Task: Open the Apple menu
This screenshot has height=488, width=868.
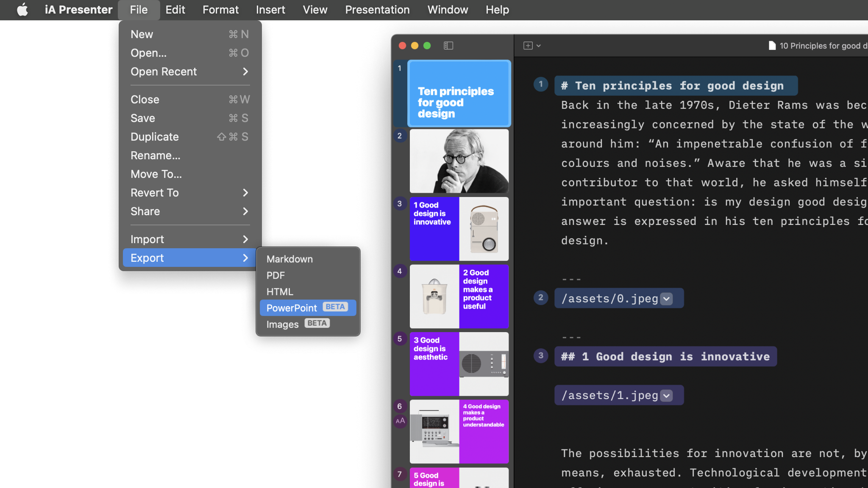Action: click(22, 9)
